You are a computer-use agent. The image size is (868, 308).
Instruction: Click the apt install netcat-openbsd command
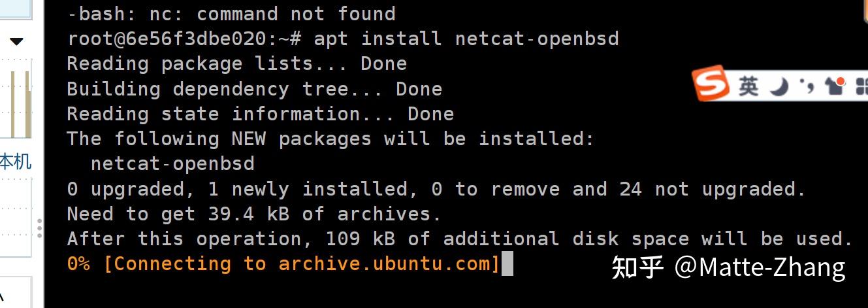[466, 39]
